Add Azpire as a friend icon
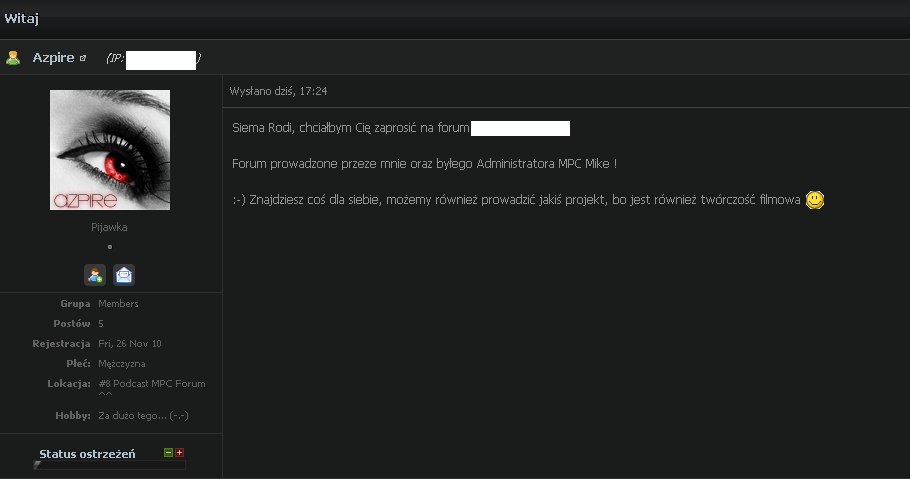910x479 pixels. click(95, 275)
